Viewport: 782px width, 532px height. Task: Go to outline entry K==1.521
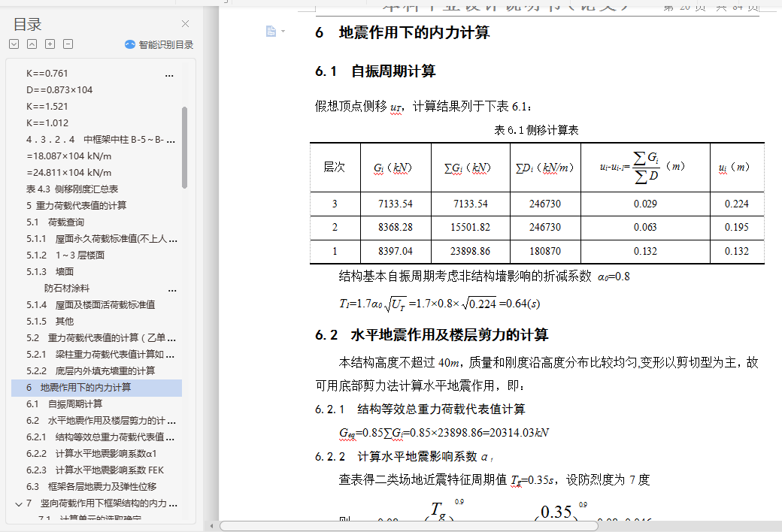click(47, 106)
